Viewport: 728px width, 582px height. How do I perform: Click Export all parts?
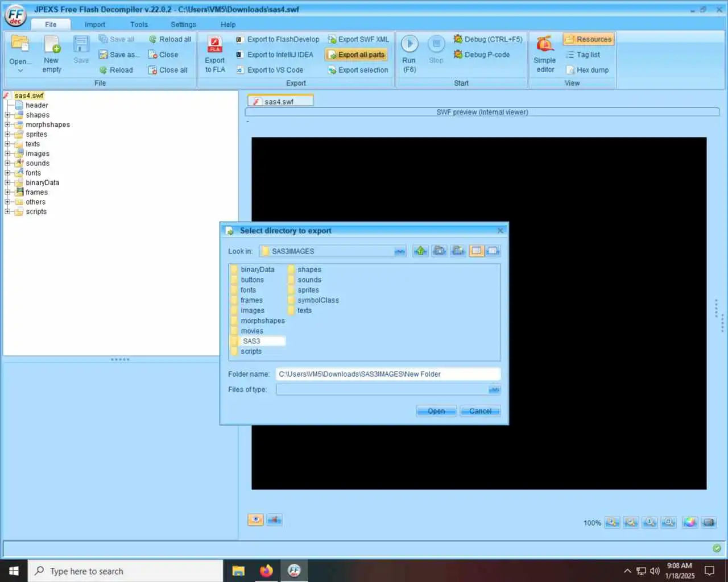pos(357,55)
